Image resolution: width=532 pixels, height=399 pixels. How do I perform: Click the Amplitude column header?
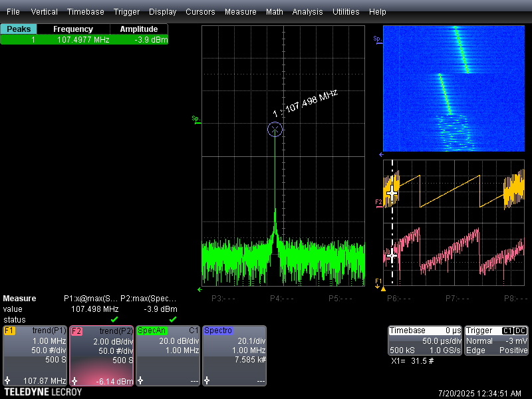point(139,29)
